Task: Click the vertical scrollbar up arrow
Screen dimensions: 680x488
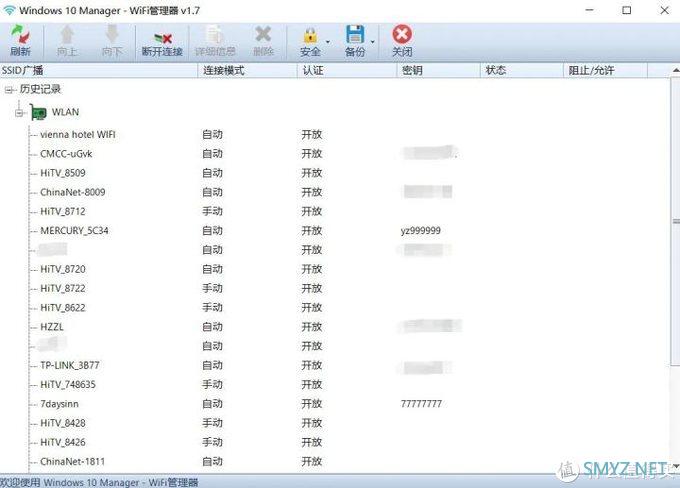Action: click(676, 70)
